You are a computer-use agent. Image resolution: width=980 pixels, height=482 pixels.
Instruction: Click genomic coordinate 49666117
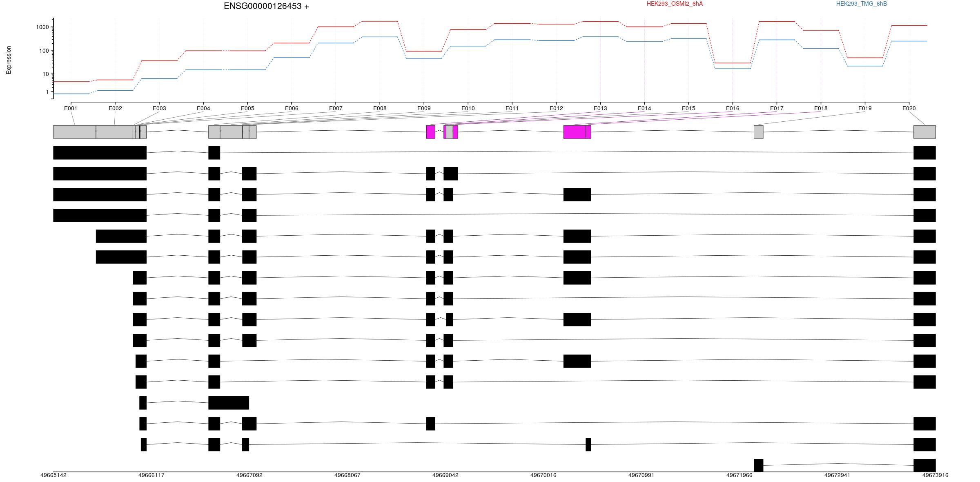tap(151, 475)
